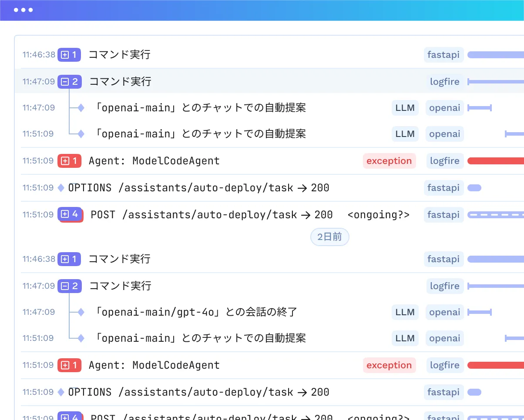Image resolution: width=524 pixels, height=420 pixels.
Task: Click short duration bar of OPTIONS row below 2日前
Action: point(474,392)
